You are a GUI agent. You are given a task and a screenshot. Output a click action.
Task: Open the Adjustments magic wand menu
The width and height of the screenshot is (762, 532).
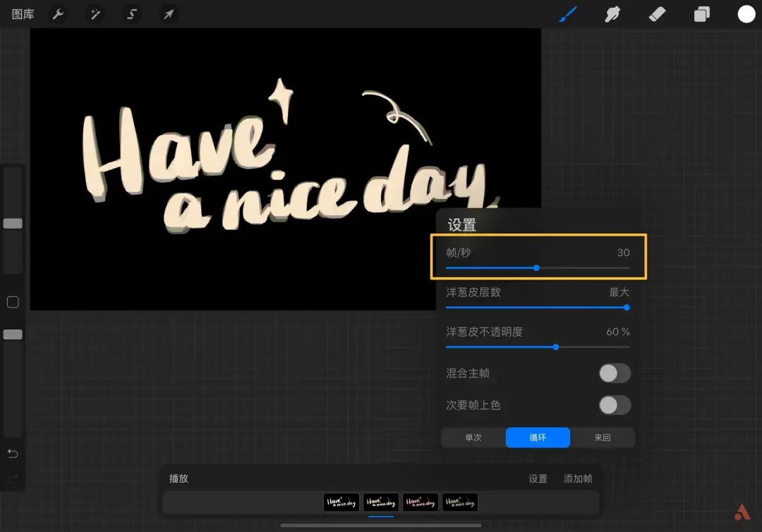click(x=95, y=14)
